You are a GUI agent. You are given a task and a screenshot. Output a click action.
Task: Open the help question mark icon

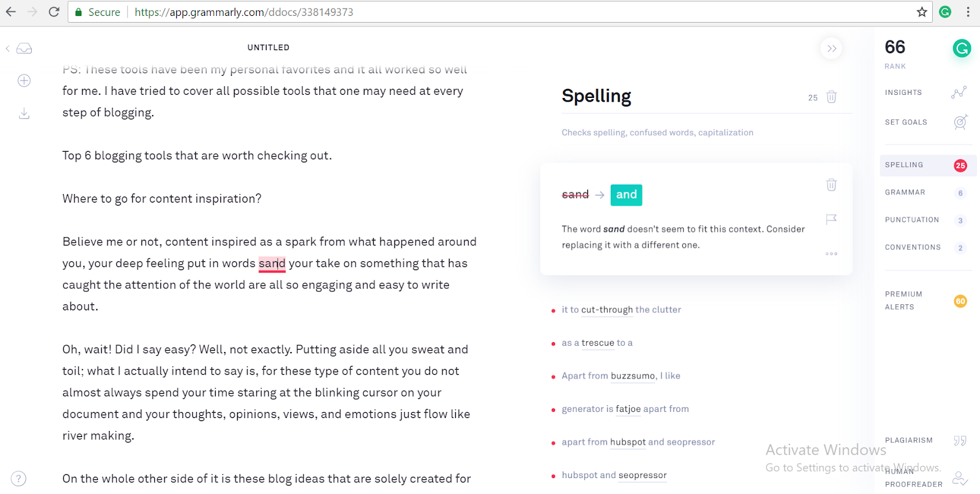click(19, 479)
